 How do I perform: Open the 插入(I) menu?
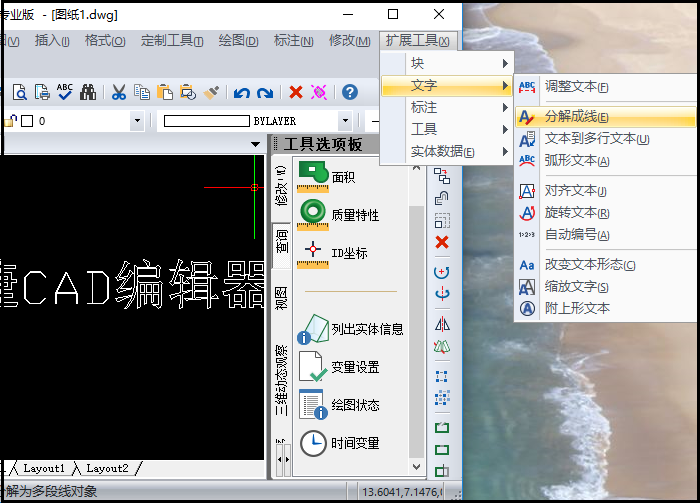pos(52,41)
